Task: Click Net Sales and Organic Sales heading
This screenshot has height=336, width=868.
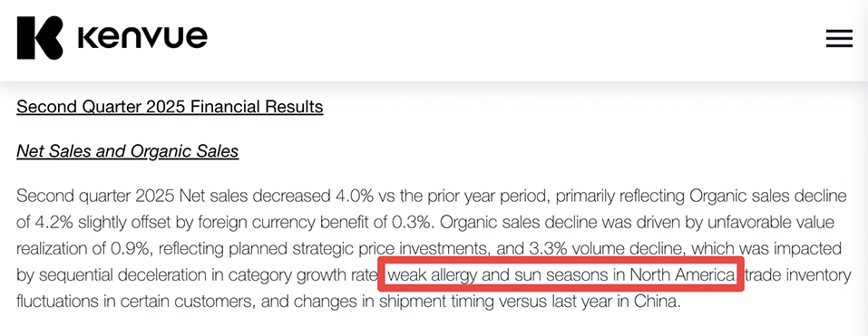Action: [127, 151]
